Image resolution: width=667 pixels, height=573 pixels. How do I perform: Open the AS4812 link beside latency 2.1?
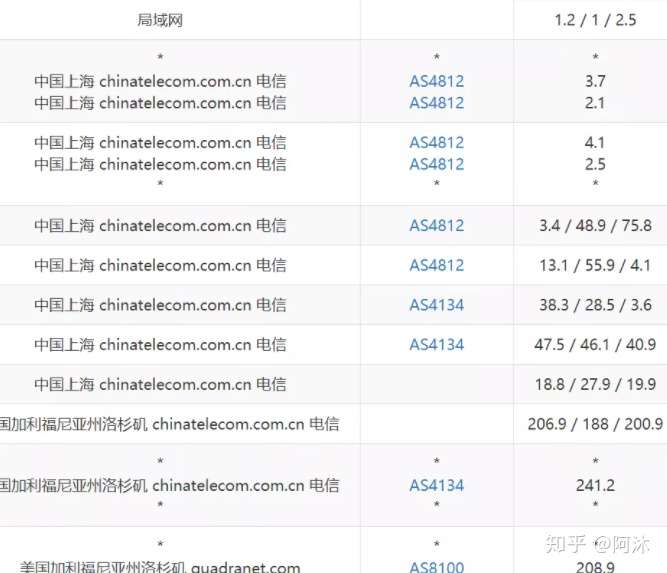pyautogui.click(x=436, y=103)
